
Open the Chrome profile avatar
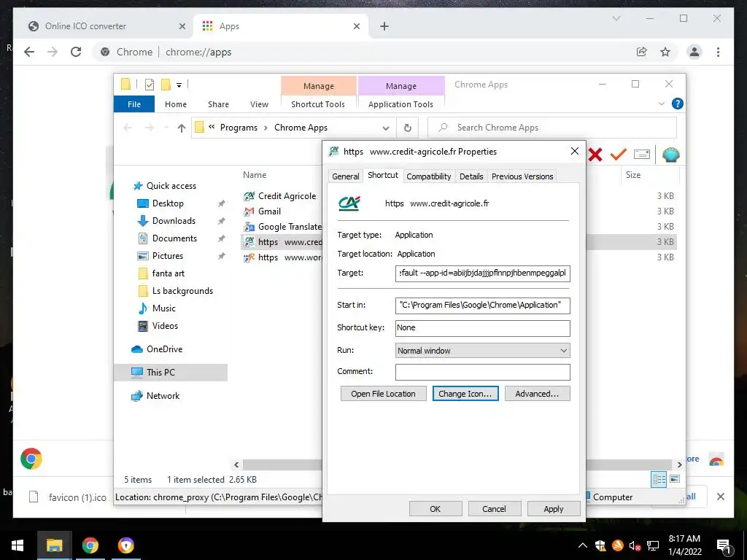point(694,52)
